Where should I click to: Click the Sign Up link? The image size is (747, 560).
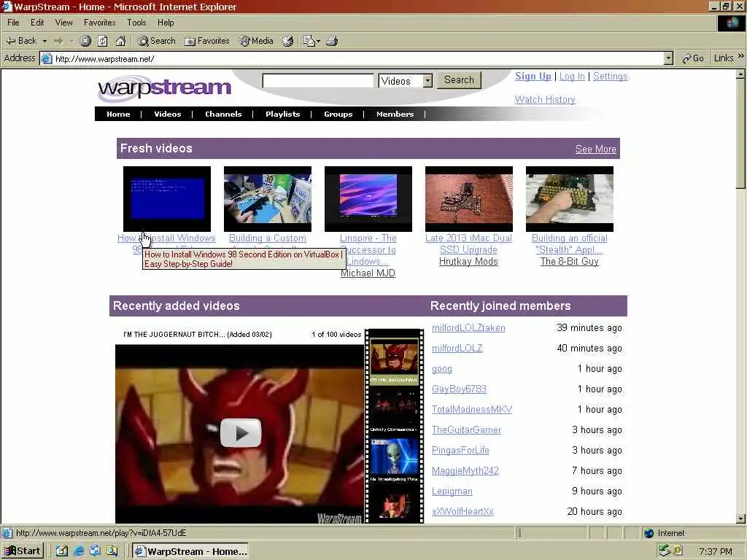(533, 76)
